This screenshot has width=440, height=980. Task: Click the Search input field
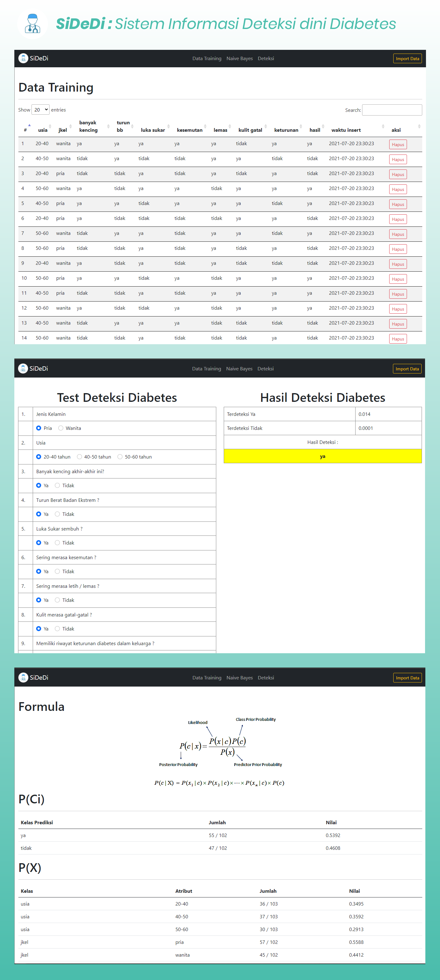pyautogui.click(x=392, y=110)
